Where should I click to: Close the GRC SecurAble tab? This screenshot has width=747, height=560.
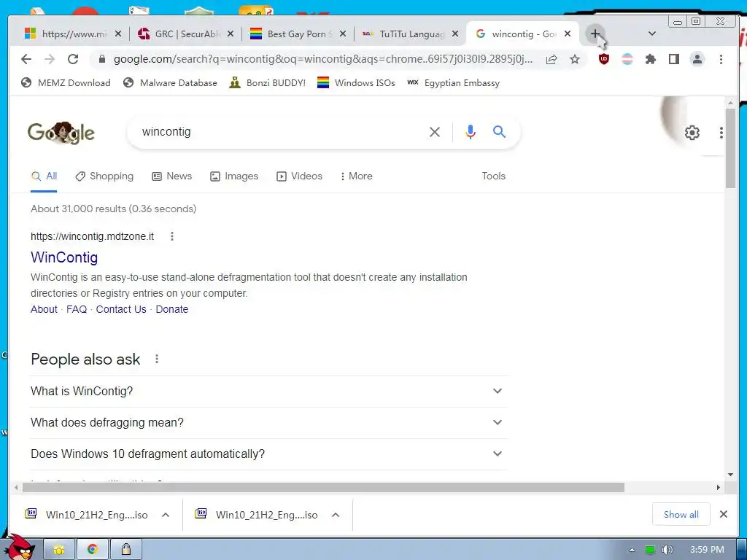coord(230,34)
